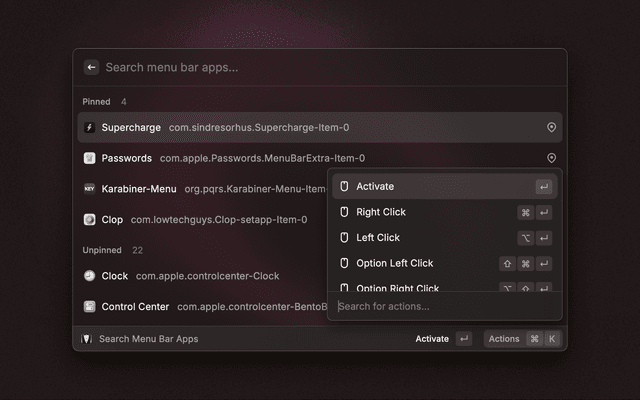Select the Clock list item

tap(200, 276)
